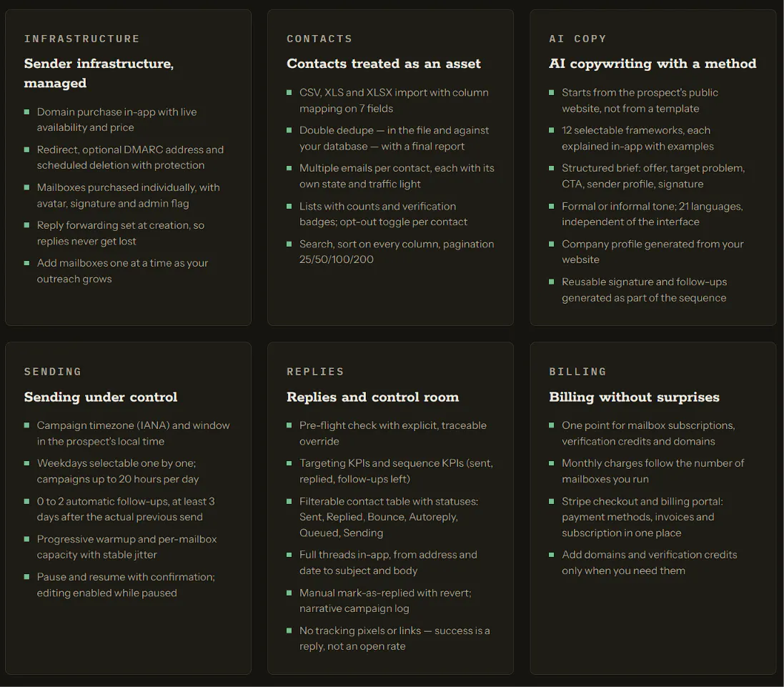Click the 'Sending under control' heading
Viewport: 784px width, 687px height.
pyautogui.click(x=101, y=397)
